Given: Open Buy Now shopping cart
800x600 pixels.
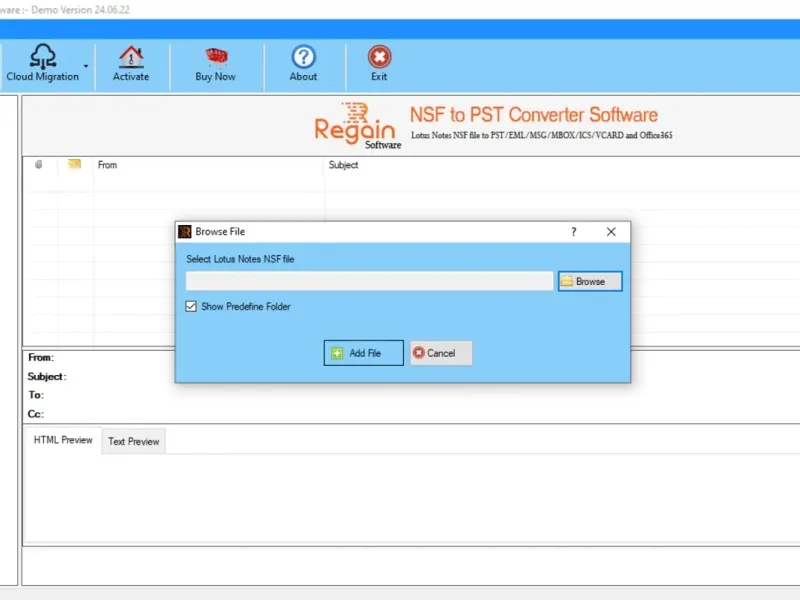Looking at the screenshot, I should coord(215,64).
